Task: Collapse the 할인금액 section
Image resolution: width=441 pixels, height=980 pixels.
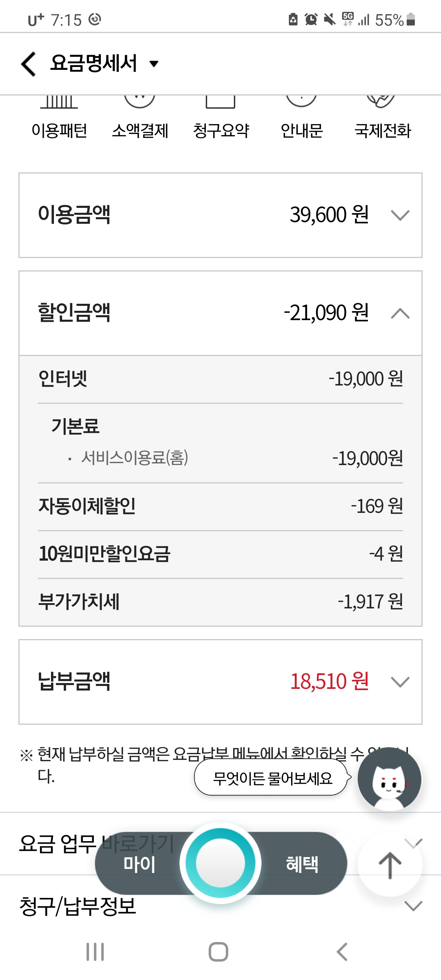Action: coord(400,313)
